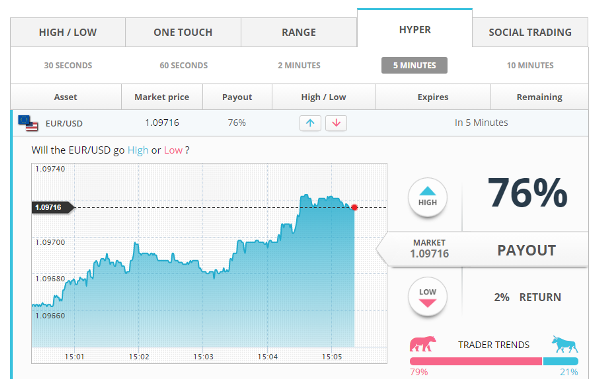600x379 pixels.
Task: Click the round HIGH button
Action: [x=427, y=197]
